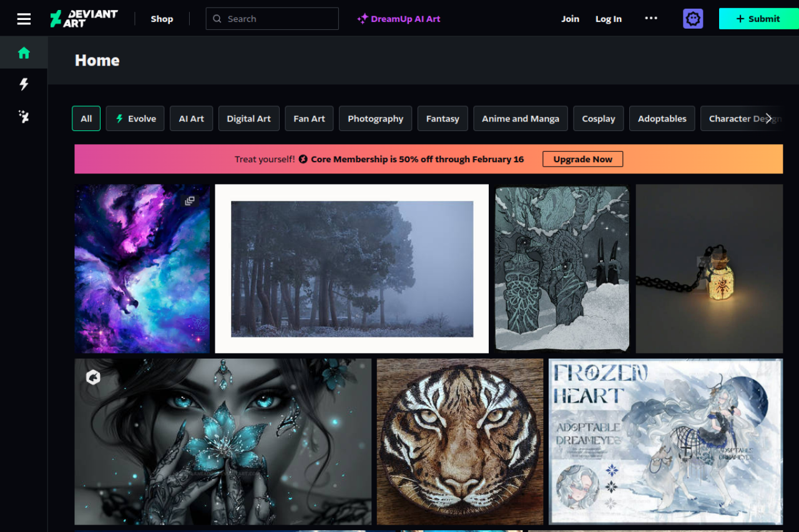The image size is (799, 532).
Task: Click the search magnifier icon
Action: (217, 19)
